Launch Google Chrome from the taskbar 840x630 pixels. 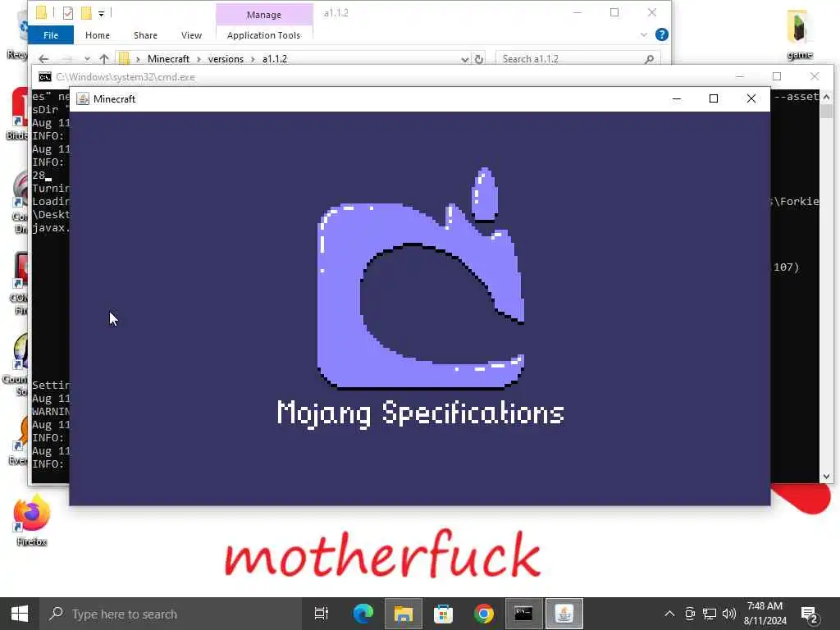pos(483,614)
